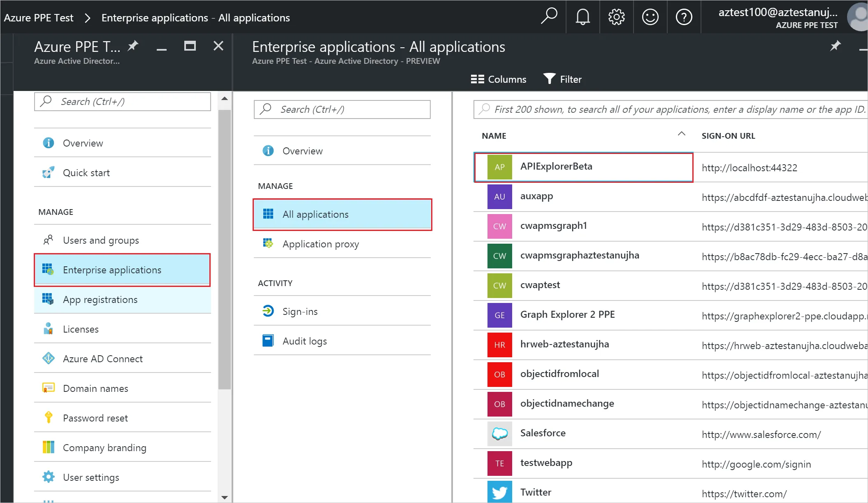Open Graph Explorer 2 PPE application
Image resolution: width=868 pixels, height=503 pixels.
567,315
